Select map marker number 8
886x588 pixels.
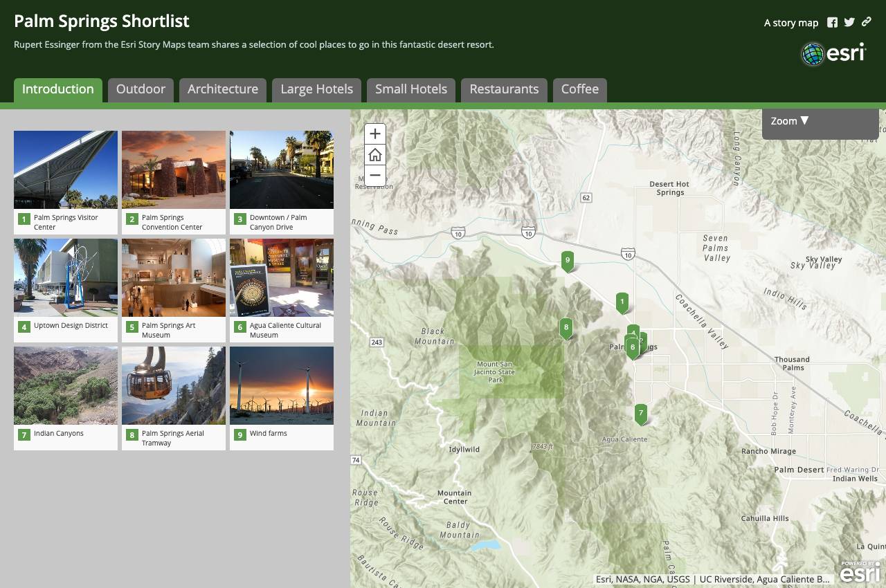click(566, 328)
